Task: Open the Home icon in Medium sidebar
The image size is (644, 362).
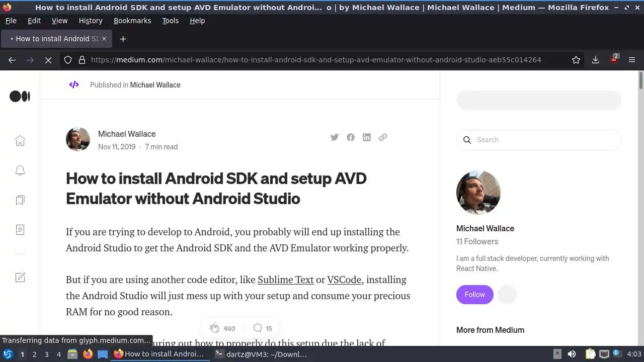Action: 20,141
